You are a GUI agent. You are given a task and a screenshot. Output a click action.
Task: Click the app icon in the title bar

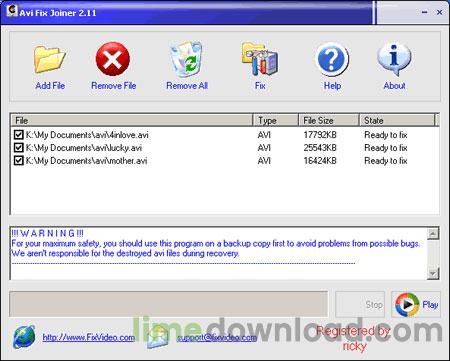tap(12, 11)
